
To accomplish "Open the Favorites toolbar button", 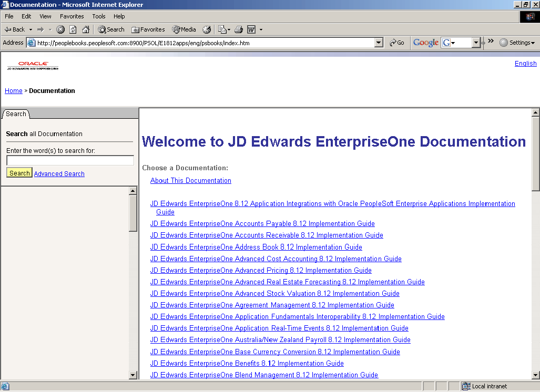I will tap(148, 29).
